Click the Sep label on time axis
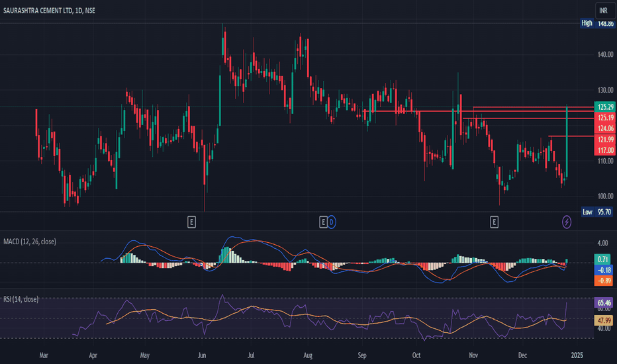This screenshot has height=364, width=617. (x=362, y=355)
